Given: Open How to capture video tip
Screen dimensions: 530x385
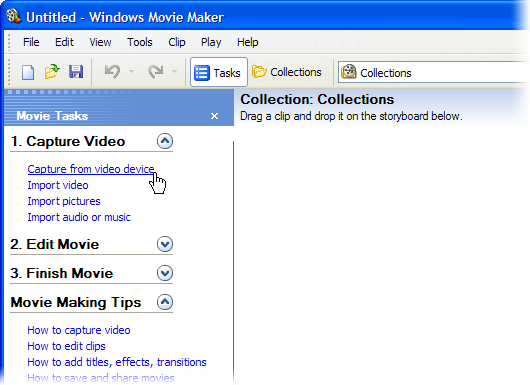Looking at the screenshot, I should point(79,330).
